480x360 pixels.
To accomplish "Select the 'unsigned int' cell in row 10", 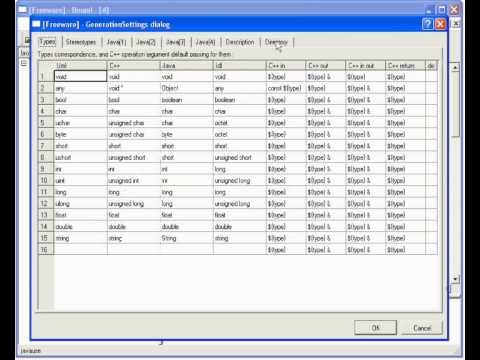I will (x=133, y=180).
